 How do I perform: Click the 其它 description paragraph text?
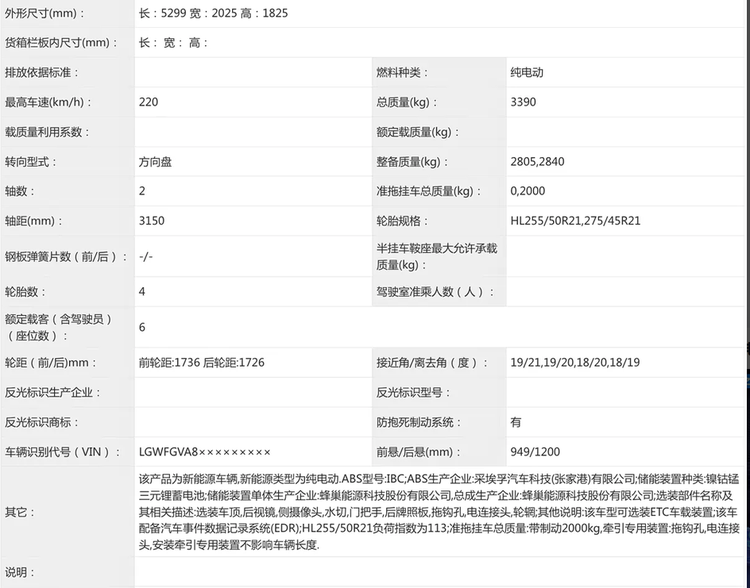439,512
